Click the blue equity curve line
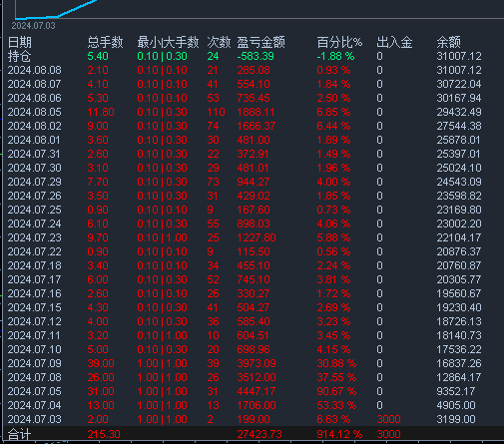 [57, 10]
